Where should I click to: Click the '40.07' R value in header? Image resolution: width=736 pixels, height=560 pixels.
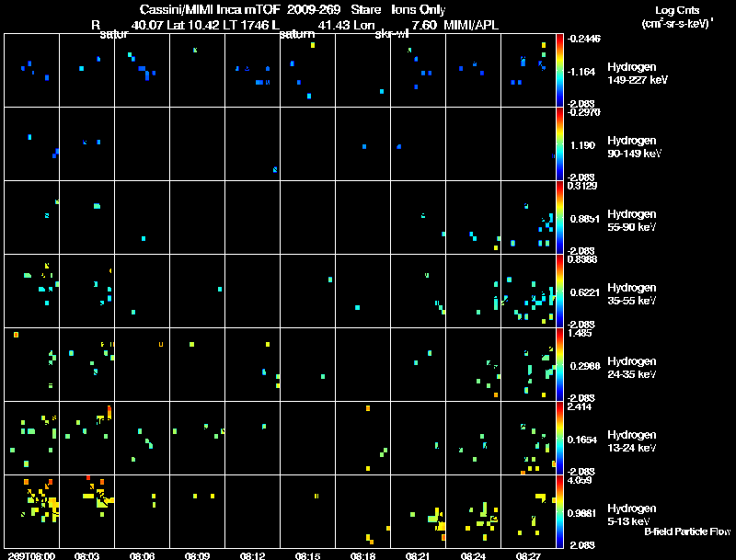pos(146,25)
